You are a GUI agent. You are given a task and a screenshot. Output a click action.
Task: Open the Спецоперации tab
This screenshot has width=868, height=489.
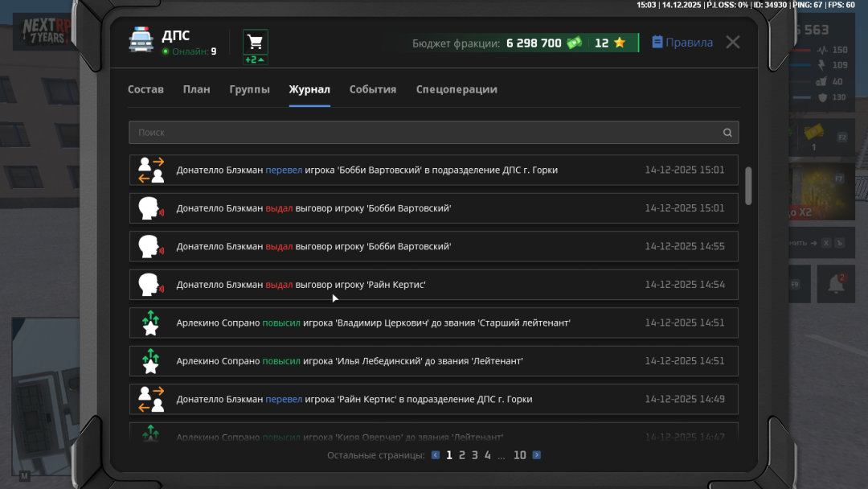click(457, 89)
